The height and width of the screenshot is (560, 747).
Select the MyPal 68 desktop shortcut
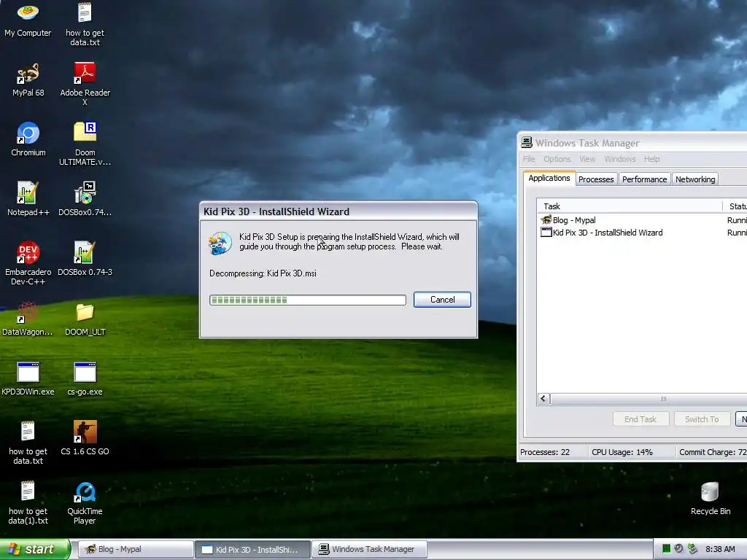point(28,79)
